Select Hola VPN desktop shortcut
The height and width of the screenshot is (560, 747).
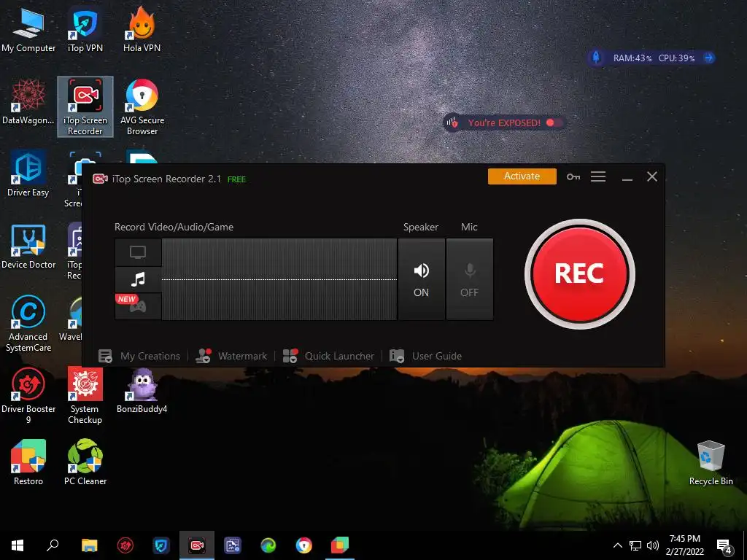[142, 31]
